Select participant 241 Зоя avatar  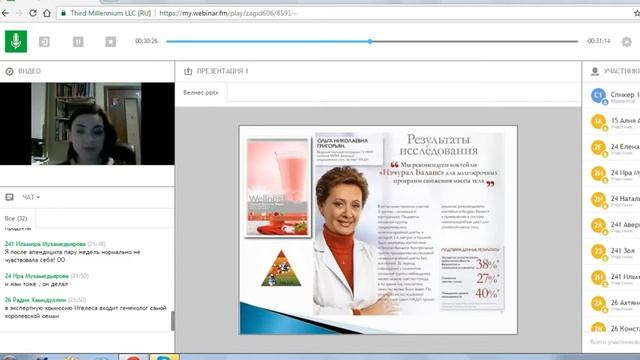pyautogui.click(x=598, y=251)
